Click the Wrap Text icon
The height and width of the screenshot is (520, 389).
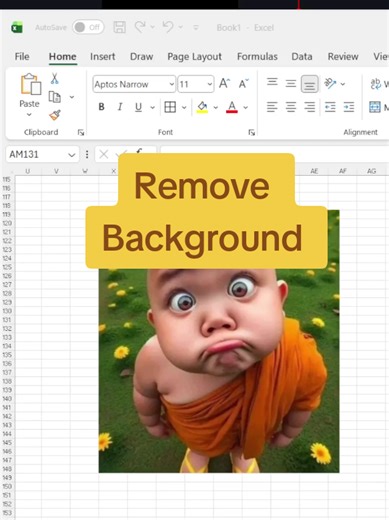376,83
